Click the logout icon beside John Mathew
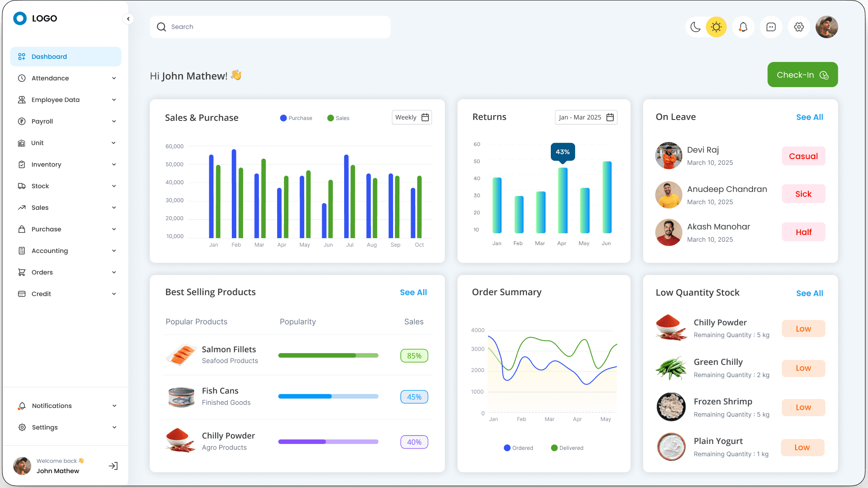This screenshot has width=868, height=488. pos(113,466)
